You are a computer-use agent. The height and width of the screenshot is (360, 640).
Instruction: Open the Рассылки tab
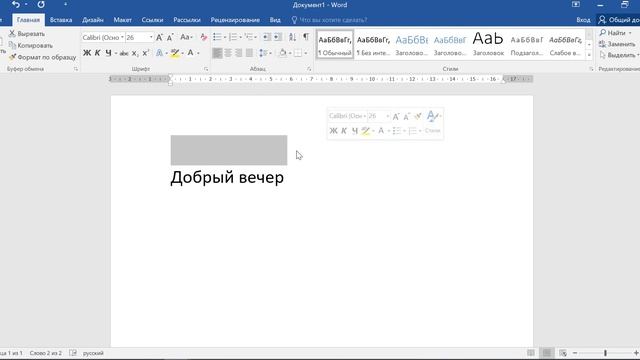click(187, 20)
